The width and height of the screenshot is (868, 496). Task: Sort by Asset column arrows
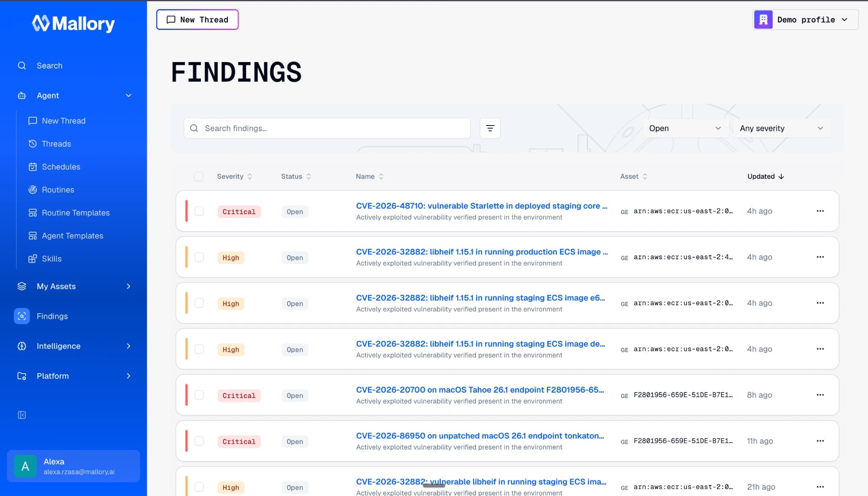tap(645, 176)
